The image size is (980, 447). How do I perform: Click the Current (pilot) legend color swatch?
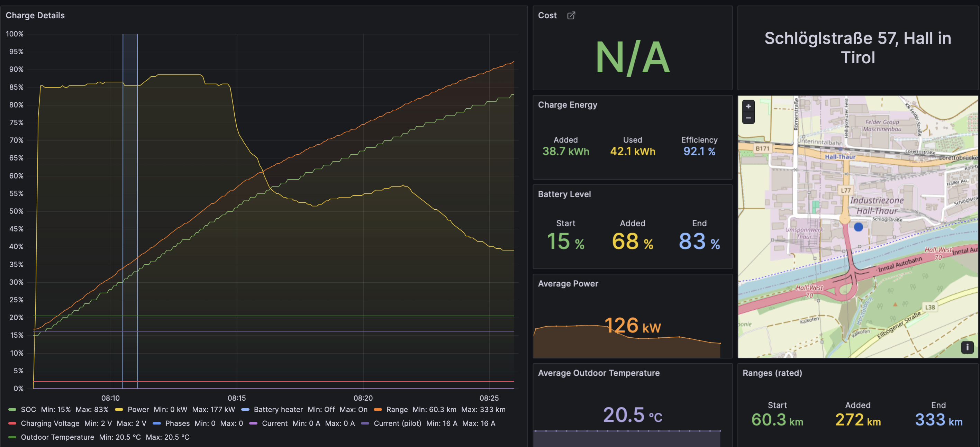click(x=365, y=423)
